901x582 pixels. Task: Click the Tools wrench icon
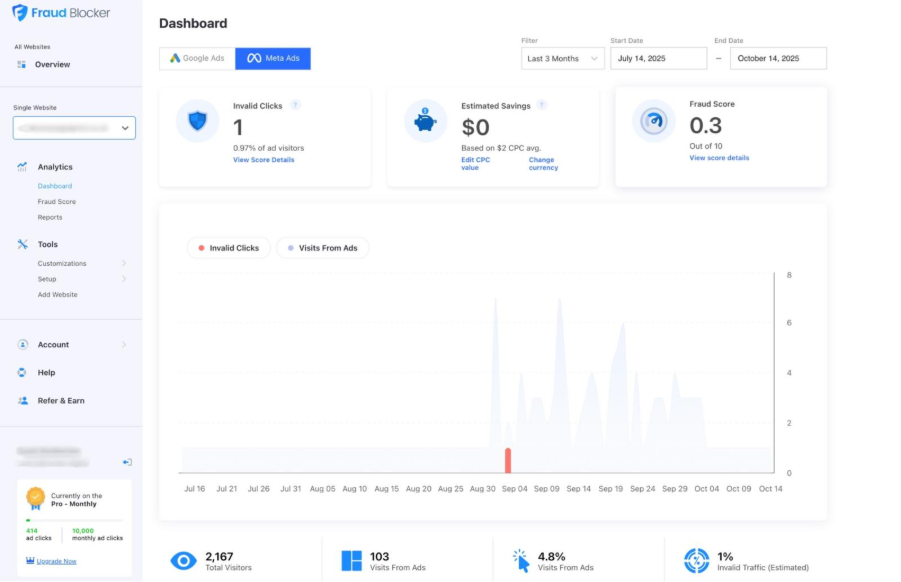24,244
